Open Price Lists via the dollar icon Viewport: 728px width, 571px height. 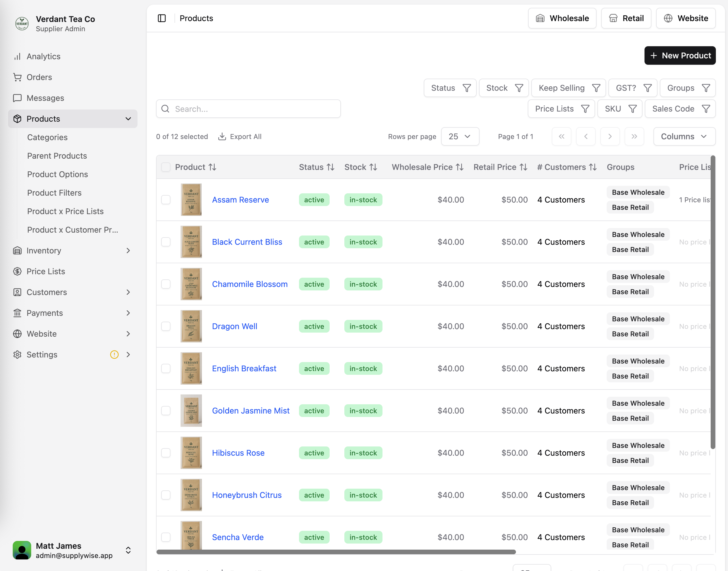tap(18, 271)
